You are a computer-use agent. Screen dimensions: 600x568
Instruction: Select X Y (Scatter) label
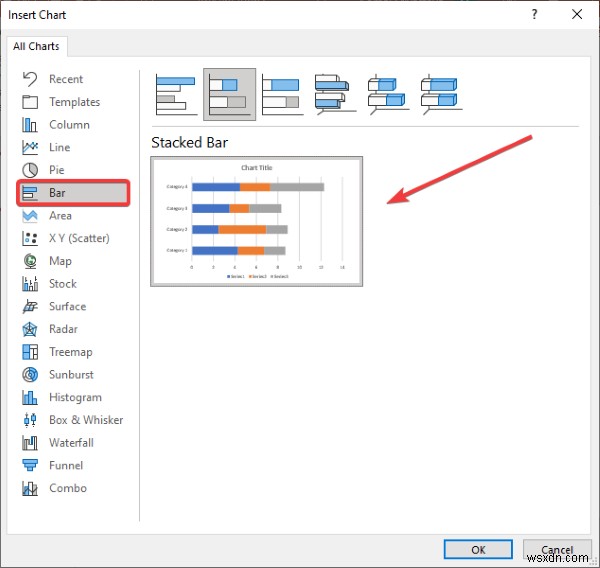click(x=79, y=238)
